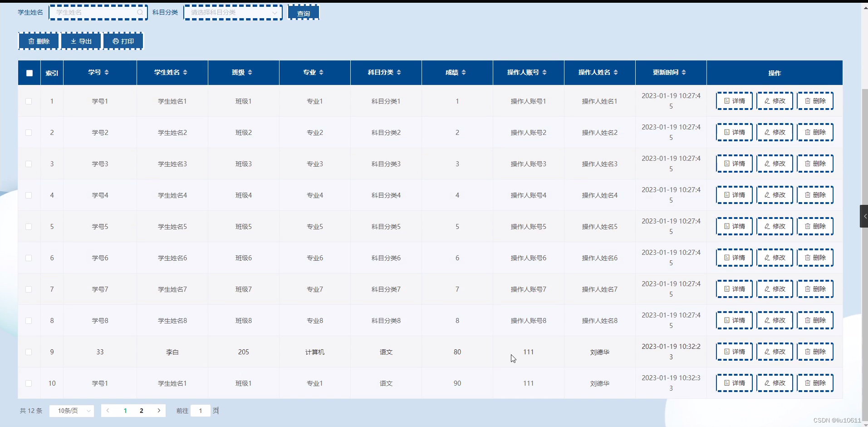Open 详情 for row 学号5
Image resolution: width=868 pixels, height=427 pixels.
pos(734,226)
